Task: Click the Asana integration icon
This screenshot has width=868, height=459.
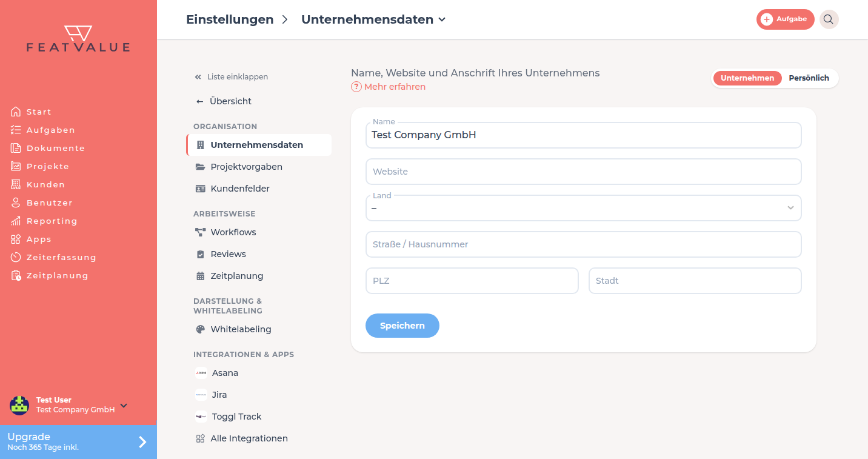Action: click(x=201, y=373)
